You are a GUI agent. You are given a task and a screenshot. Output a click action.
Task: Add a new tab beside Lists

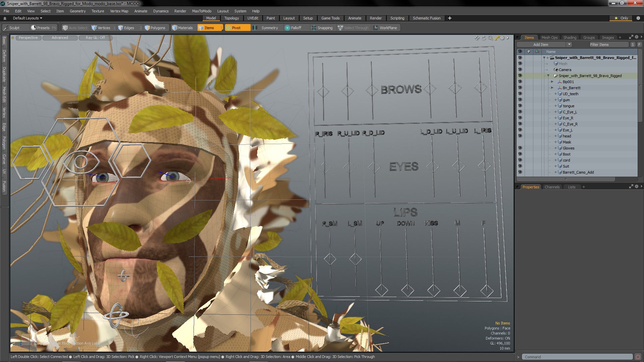pyautogui.click(x=584, y=187)
